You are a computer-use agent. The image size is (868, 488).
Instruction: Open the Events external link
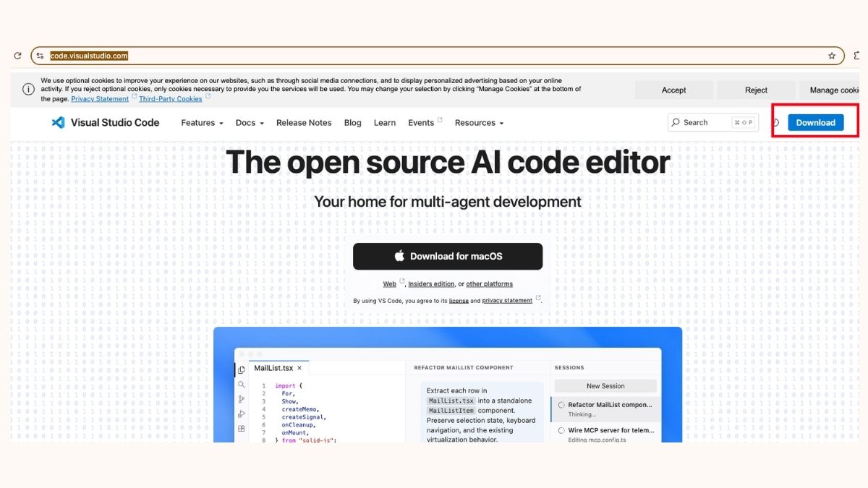coord(425,122)
